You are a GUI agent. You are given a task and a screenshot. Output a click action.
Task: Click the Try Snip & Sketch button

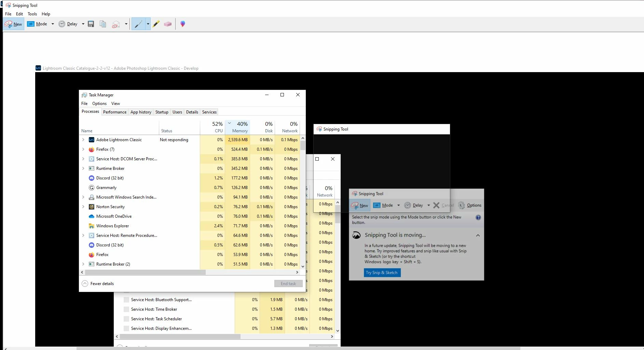pos(382,272)
